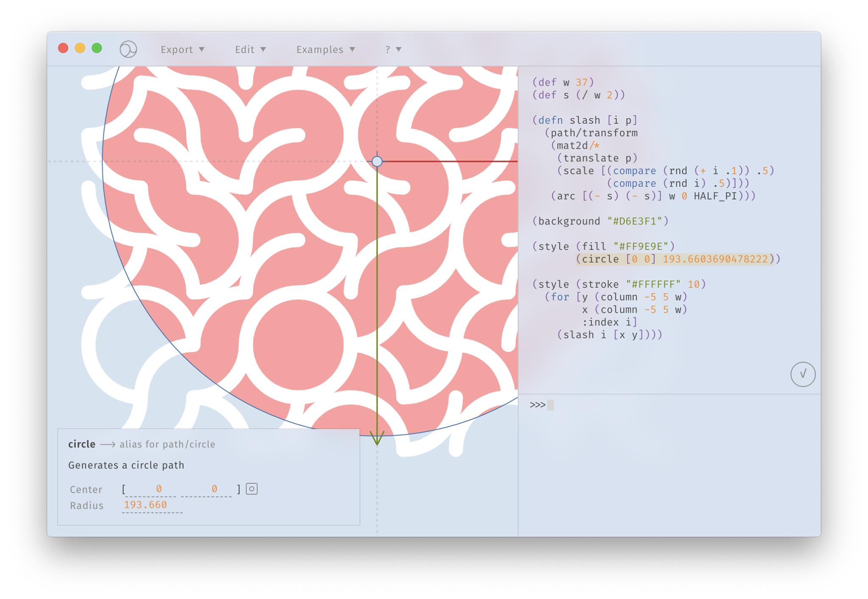Open the question mark help dropdown

click(393, 50)
